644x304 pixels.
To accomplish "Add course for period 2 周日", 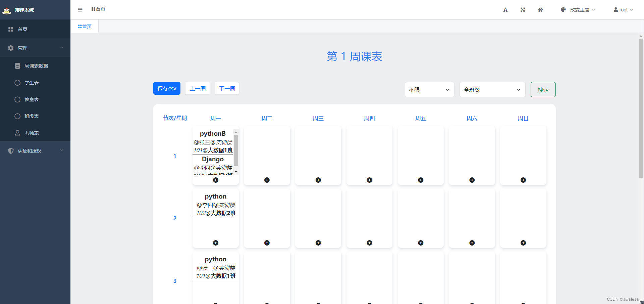I will 523,243.
